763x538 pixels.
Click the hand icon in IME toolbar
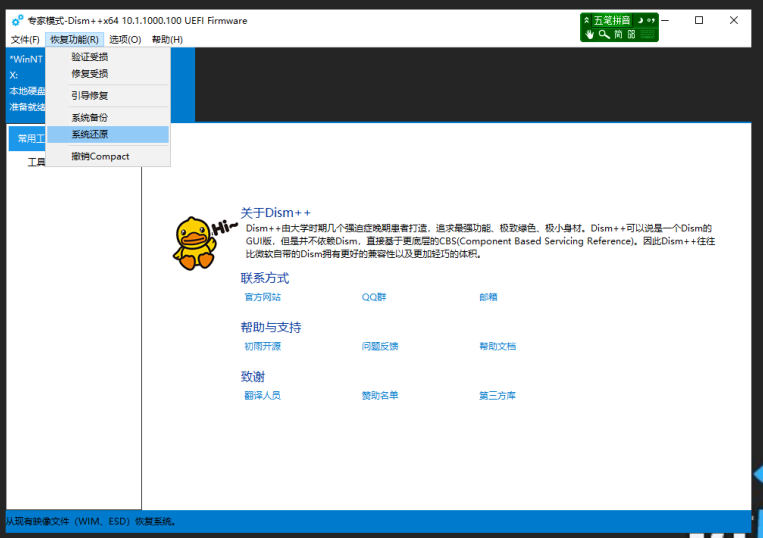pyautogui.click(x=589, y=34)
